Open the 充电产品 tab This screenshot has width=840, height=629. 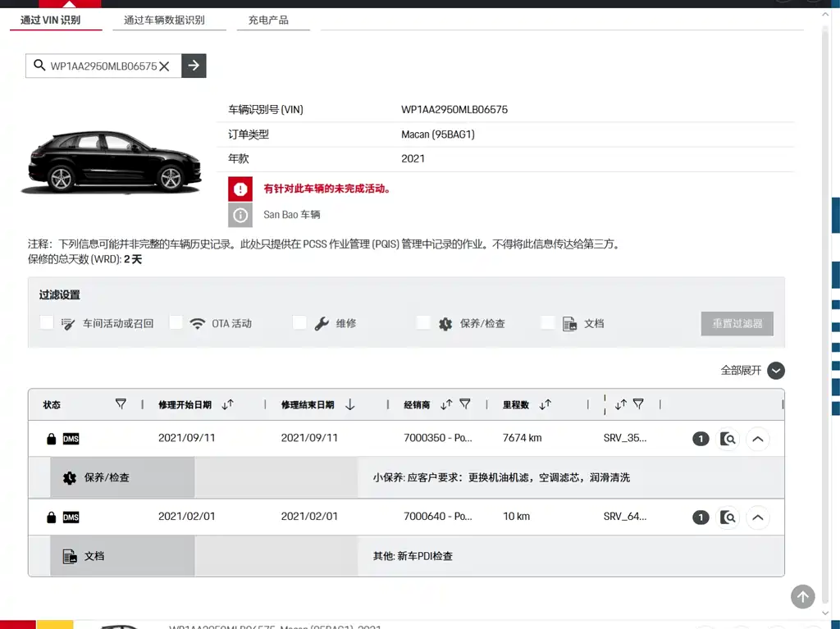click(268, 21)
